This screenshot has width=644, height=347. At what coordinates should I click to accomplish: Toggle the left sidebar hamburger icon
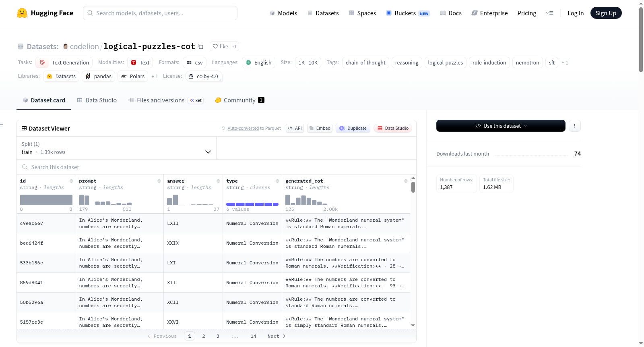2,125
